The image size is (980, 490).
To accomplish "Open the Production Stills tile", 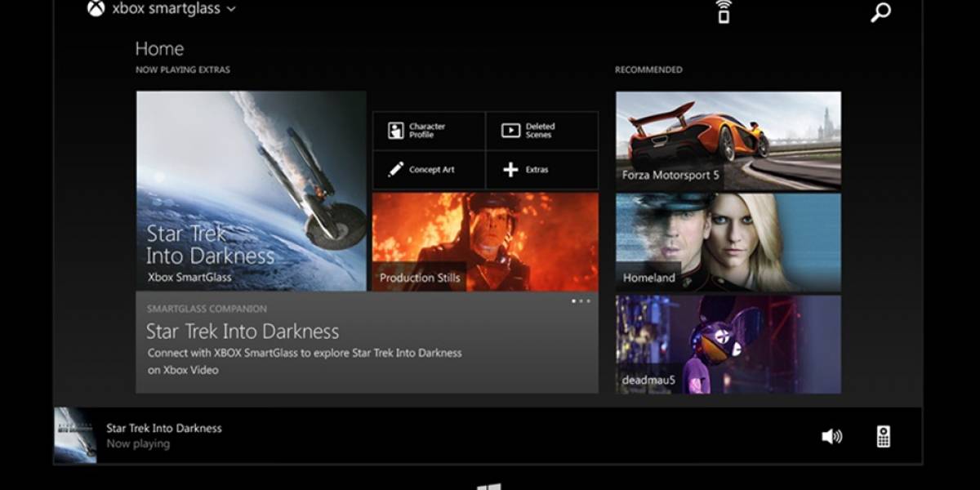I will pyautogui.click(x=485, y=242).
